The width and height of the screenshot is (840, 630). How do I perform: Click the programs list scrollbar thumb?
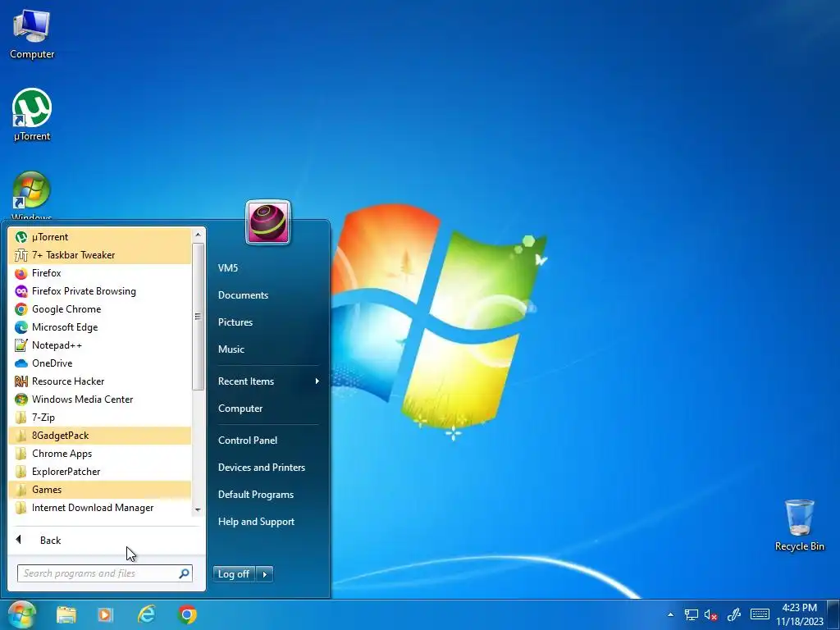coord(198,316)
